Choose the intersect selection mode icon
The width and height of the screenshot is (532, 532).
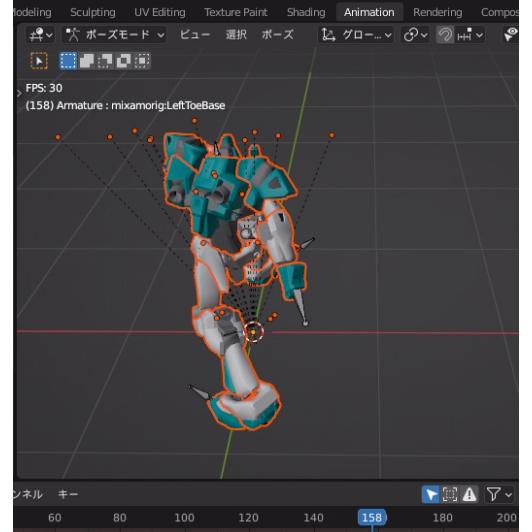coord(142,61)
